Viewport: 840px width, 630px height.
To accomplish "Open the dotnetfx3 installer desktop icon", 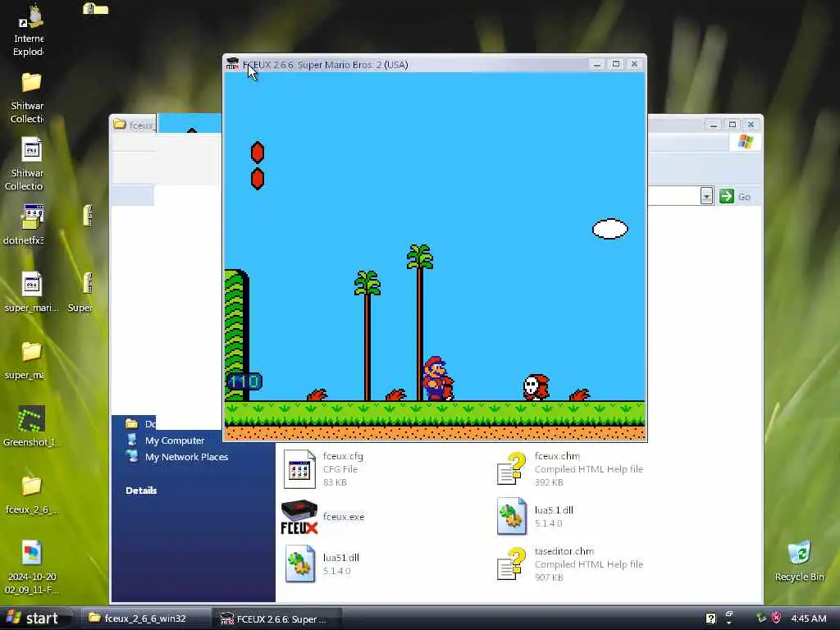I will pyautogui.click(x=32, y=217).
